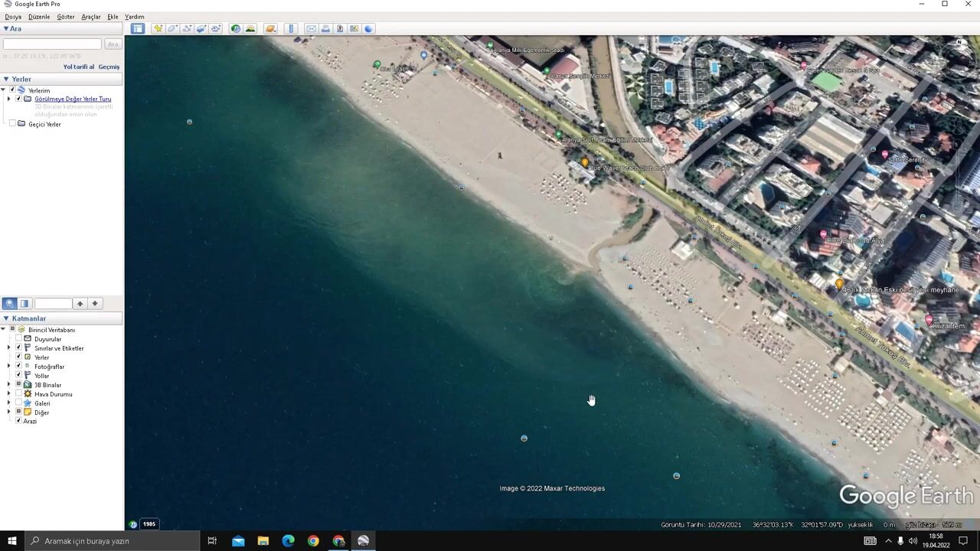Screen dimensions: 980x551
Task: Open the Araçlar menu
Action: (x=90, y=17)
